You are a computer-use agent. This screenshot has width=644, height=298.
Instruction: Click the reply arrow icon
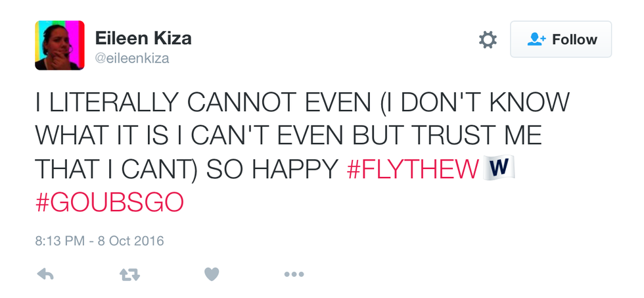45,274
